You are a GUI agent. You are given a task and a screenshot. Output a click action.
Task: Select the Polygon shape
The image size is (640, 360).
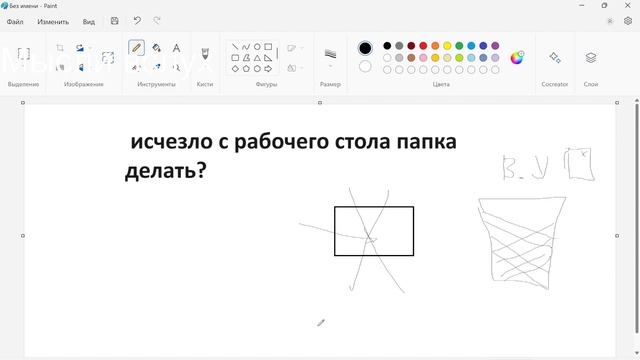tap(246, 58)
